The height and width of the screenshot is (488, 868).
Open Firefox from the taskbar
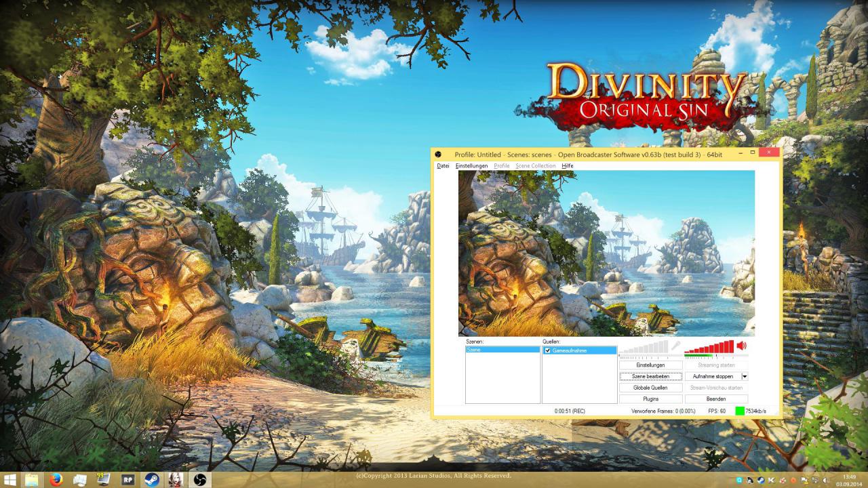click(56, 480)
